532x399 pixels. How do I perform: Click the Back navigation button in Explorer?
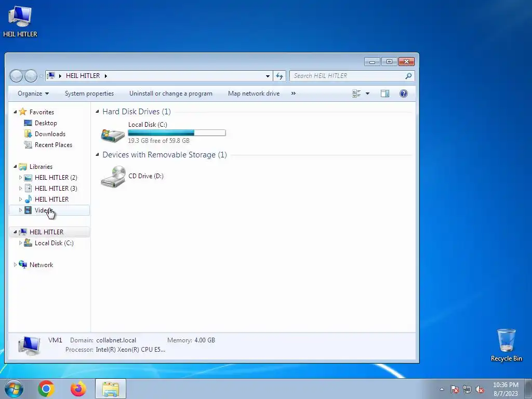(x=16, y=76)
